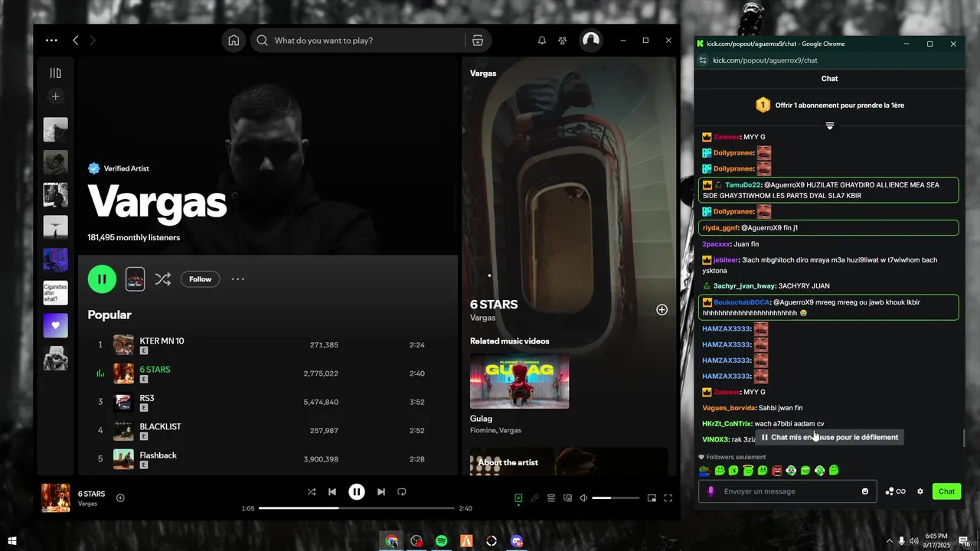Toggle the Now Playing view
Screen dimensions: 980x551
518,498
